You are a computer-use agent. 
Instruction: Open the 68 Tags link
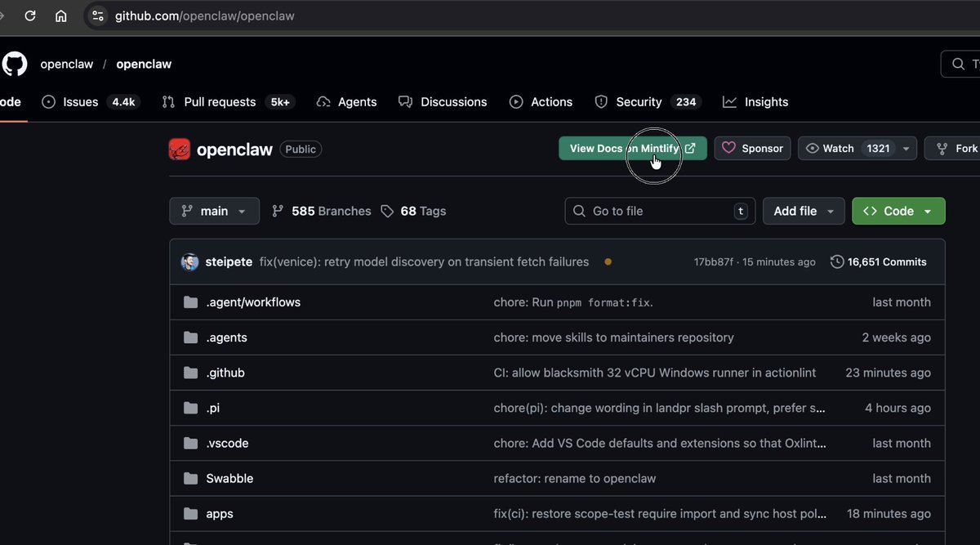click(413, 211)
